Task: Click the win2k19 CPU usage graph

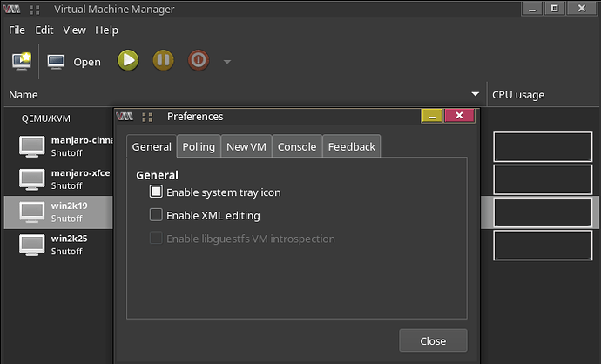Action: coord(543,212)
